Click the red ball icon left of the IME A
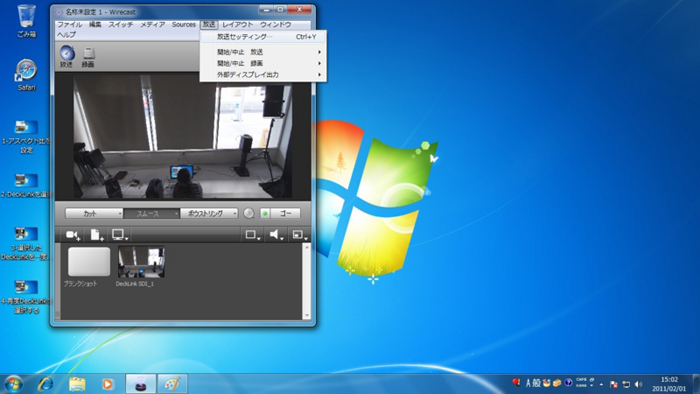 point(517,382)
